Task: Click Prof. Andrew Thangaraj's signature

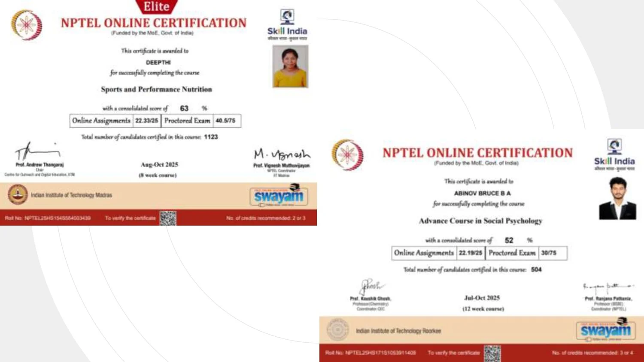Action: coord(38,151)
